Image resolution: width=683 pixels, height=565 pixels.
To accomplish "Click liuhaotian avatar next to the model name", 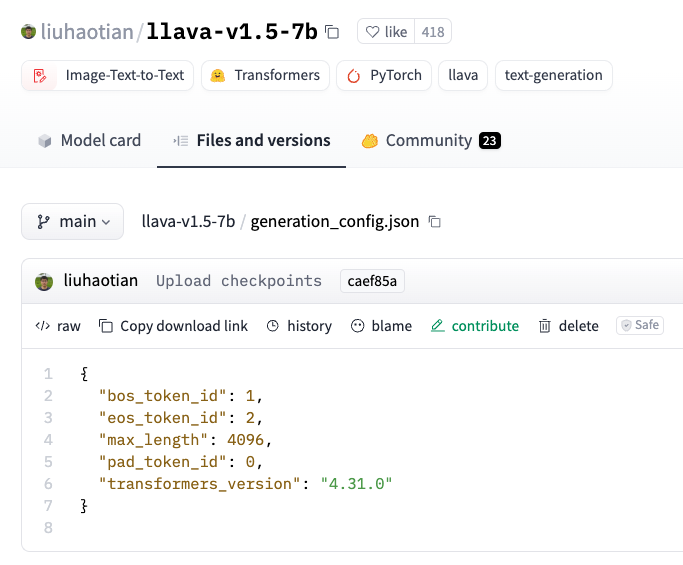I will [28, 32].
